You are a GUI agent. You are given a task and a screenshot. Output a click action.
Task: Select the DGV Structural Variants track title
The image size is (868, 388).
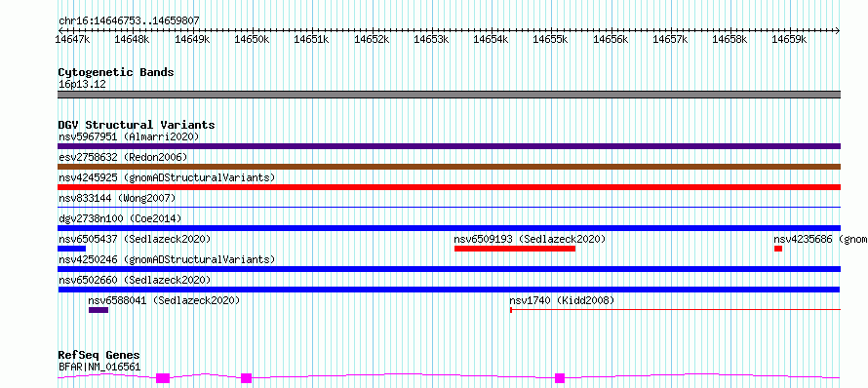[137, 125]
